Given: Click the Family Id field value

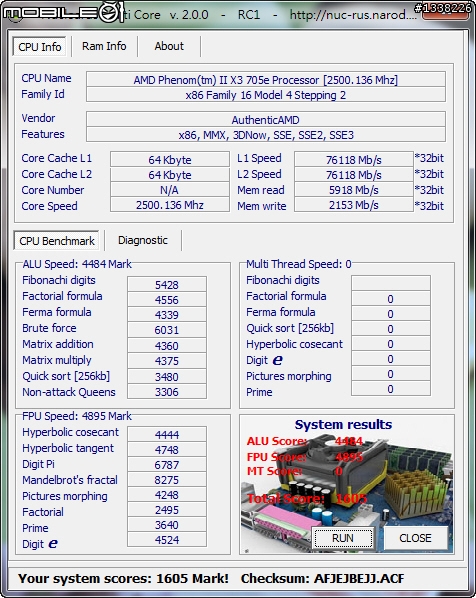Looking at the screenshot, I should coord(265,95).
